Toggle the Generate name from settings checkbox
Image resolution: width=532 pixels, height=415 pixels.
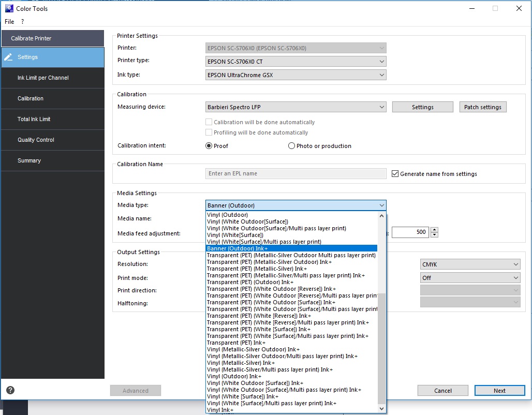tap(395, 174)
